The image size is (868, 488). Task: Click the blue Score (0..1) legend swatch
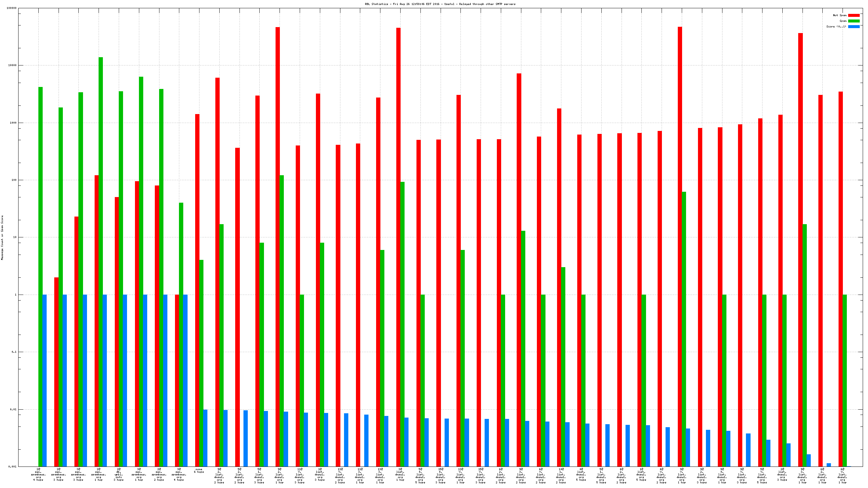coord(853,26)
